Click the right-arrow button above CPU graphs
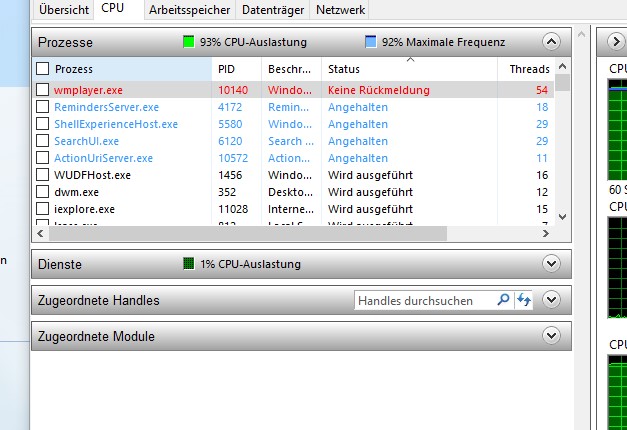 click(616, 42)
